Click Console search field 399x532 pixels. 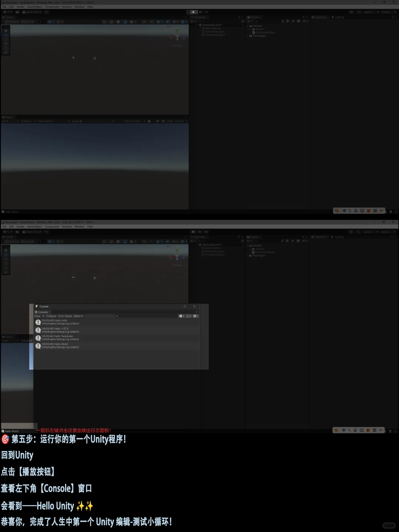[x=147, y=316]
